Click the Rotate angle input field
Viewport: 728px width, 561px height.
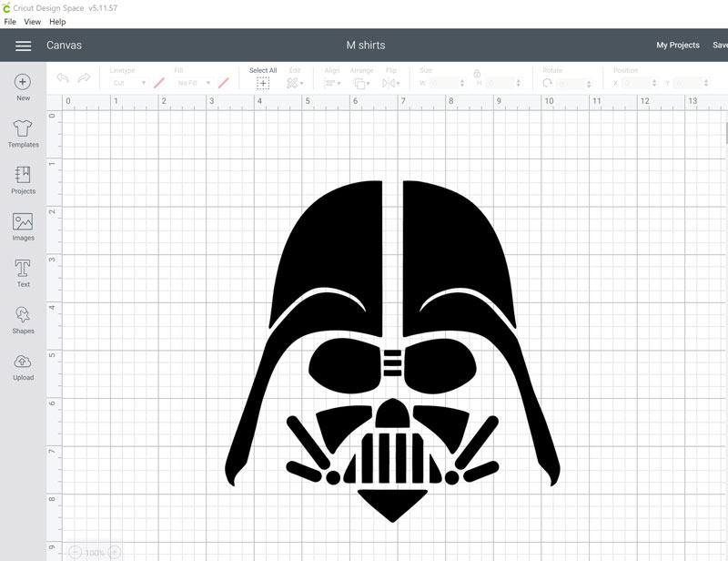point(571,84)
